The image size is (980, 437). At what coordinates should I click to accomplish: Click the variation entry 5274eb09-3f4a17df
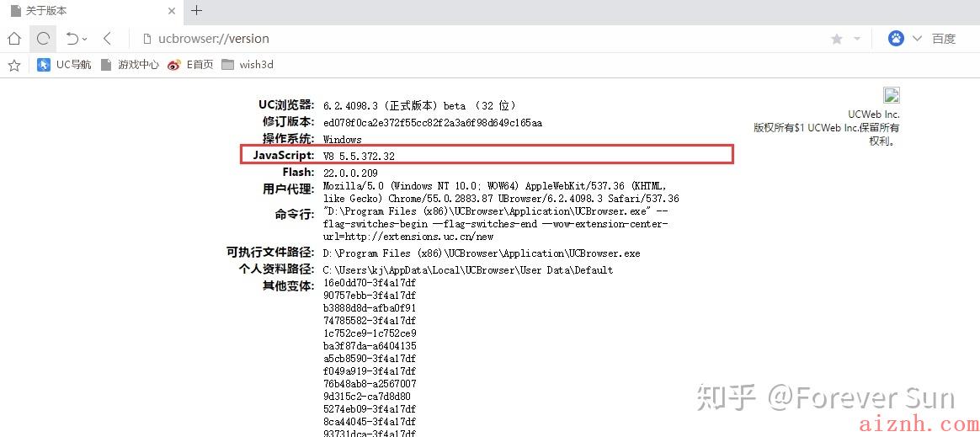tap(370, 409)
